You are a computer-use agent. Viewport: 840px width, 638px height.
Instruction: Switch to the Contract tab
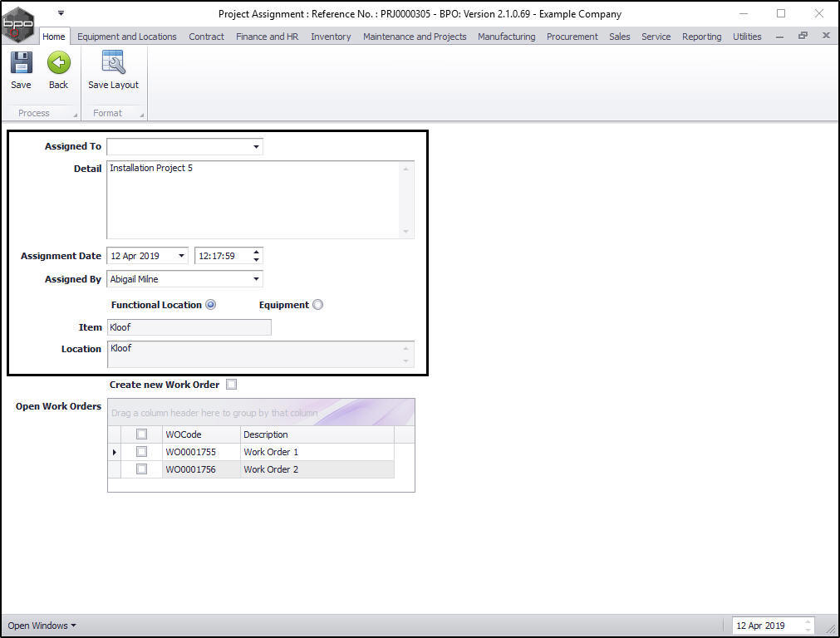[x=206, y=37]
